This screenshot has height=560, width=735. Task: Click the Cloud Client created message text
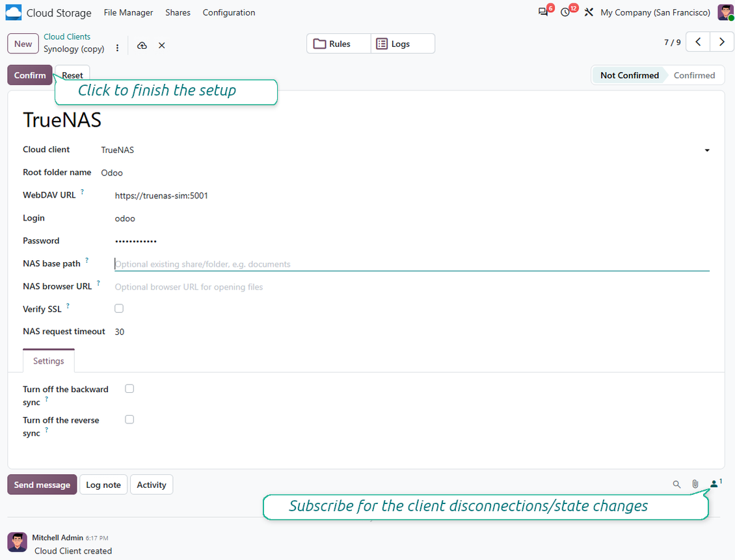73,551
